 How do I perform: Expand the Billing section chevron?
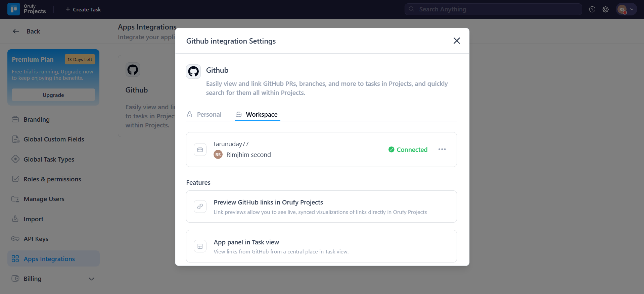point(91,279)
